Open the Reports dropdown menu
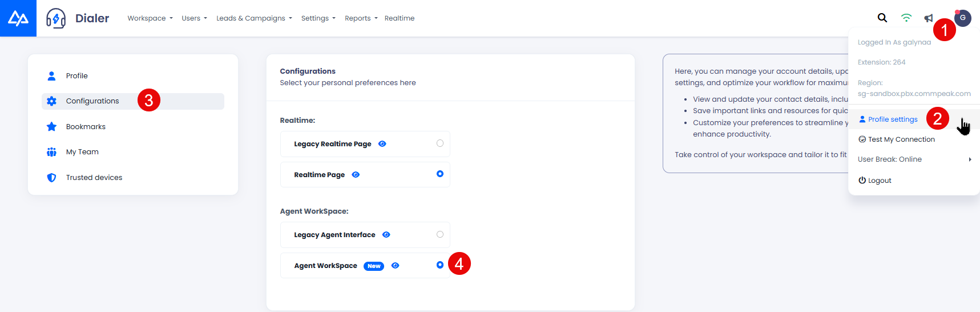This screenshot has height=312, width=980. click(x=361, y=18)
